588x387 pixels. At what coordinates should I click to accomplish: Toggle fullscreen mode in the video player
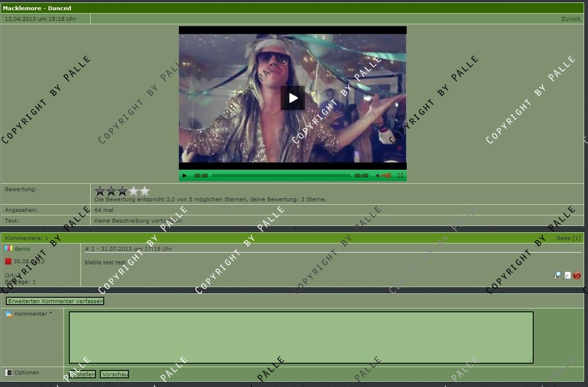[400, 176]
